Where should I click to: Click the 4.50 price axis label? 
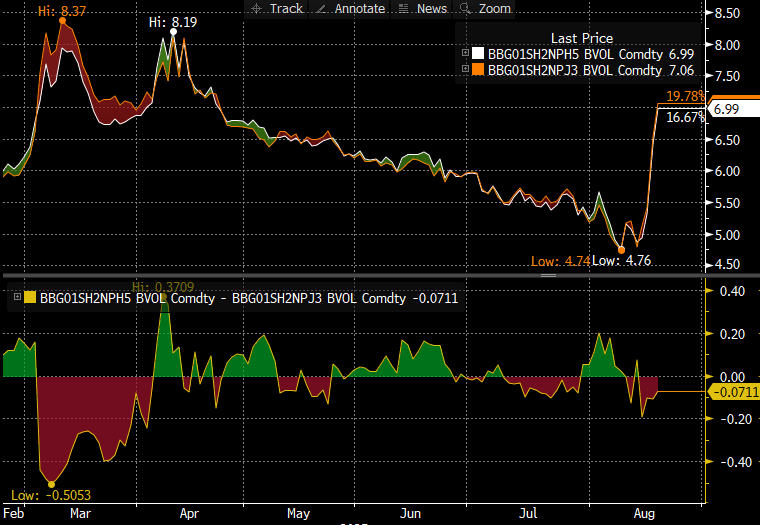(728, 265)
